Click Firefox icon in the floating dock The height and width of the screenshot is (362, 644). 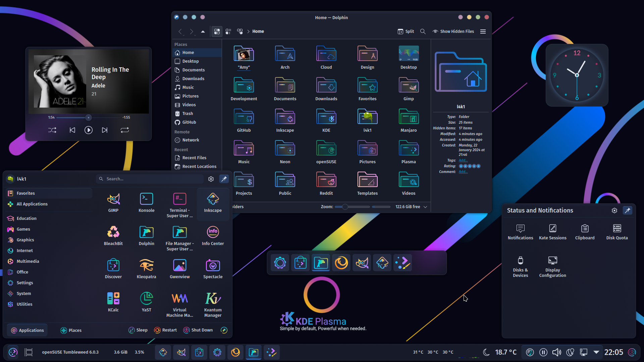(x=341, y=263)
